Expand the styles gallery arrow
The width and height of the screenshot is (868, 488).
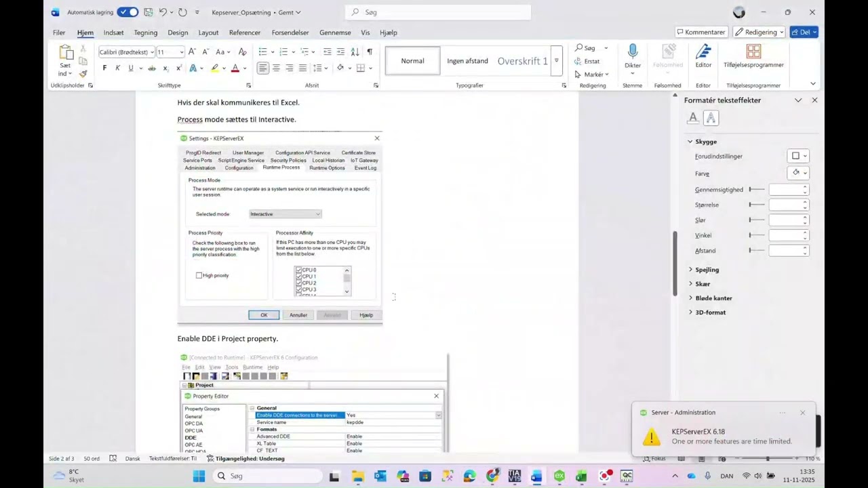556,61
